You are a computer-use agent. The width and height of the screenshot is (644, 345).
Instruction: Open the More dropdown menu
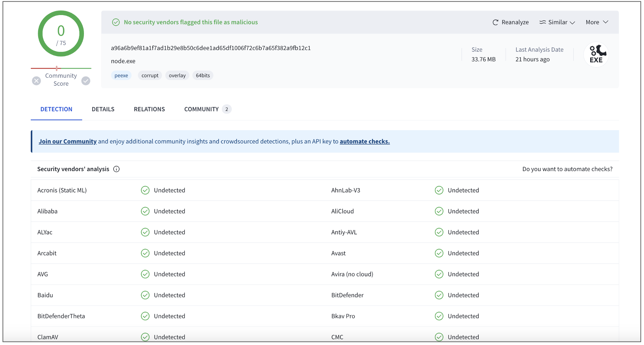pyautogui.click(x=597, y=22)
